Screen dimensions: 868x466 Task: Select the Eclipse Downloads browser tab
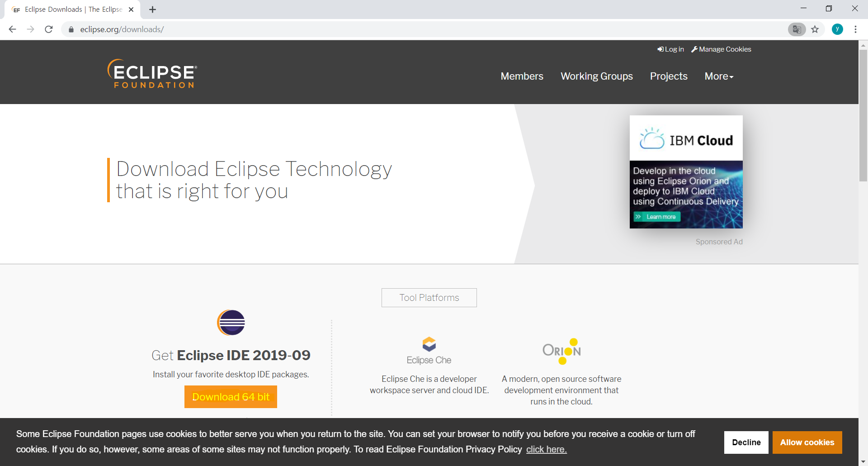coord(72,10)
